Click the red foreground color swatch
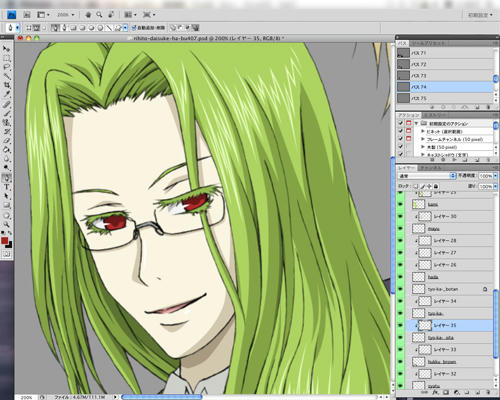Viewport: 500px width, 400px height. pyautogui.click(x=5, y=241)
